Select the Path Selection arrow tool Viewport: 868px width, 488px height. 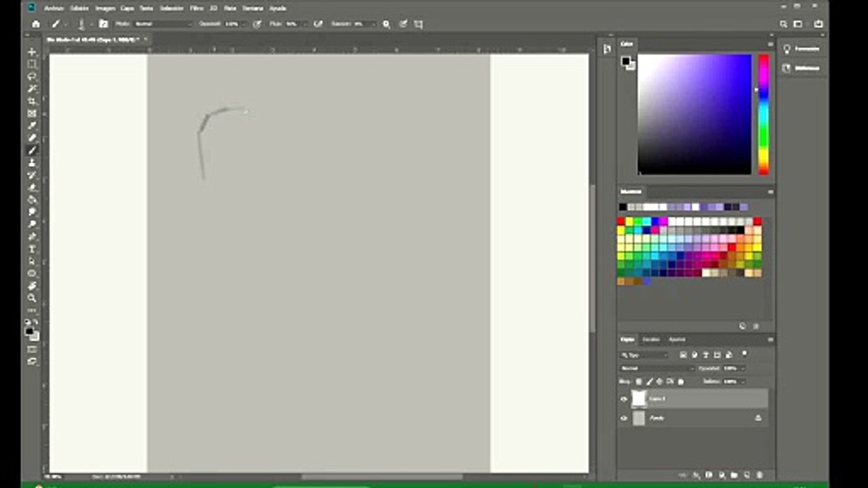[x=32, y=261]
